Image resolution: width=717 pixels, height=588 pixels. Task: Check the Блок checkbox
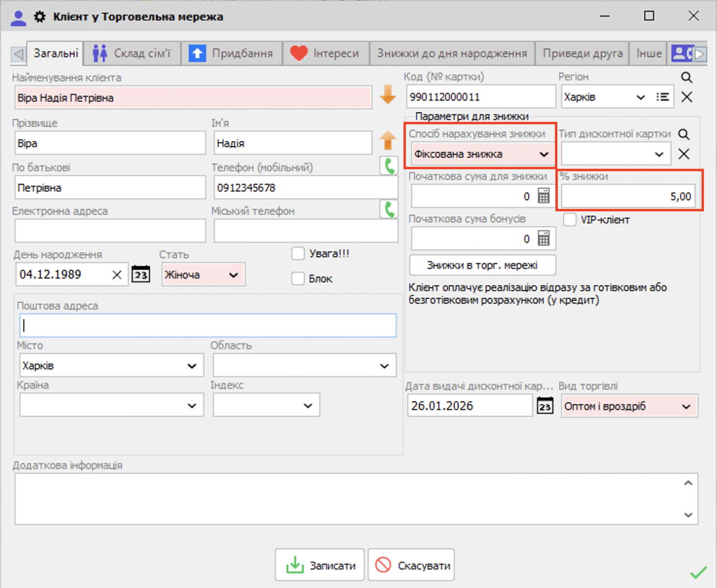click(298, 278)
